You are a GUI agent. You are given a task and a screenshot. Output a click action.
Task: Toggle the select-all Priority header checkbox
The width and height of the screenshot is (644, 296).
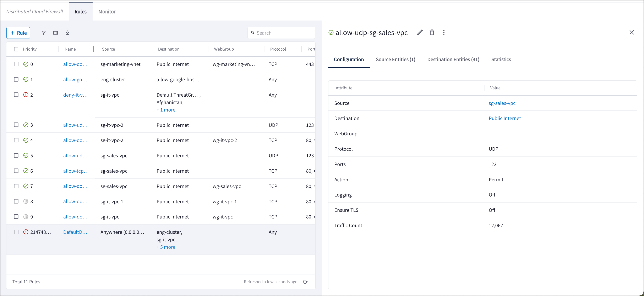click(x=16, y=49)
